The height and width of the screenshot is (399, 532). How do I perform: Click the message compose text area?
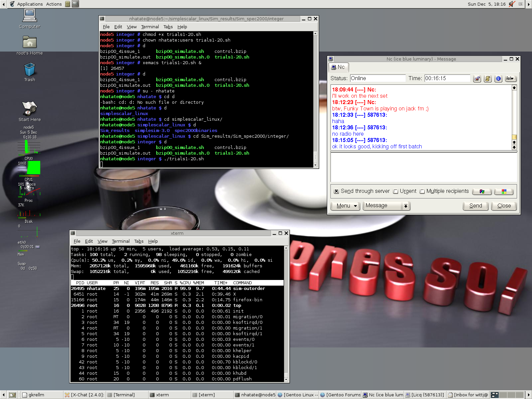tap(424, 167)
